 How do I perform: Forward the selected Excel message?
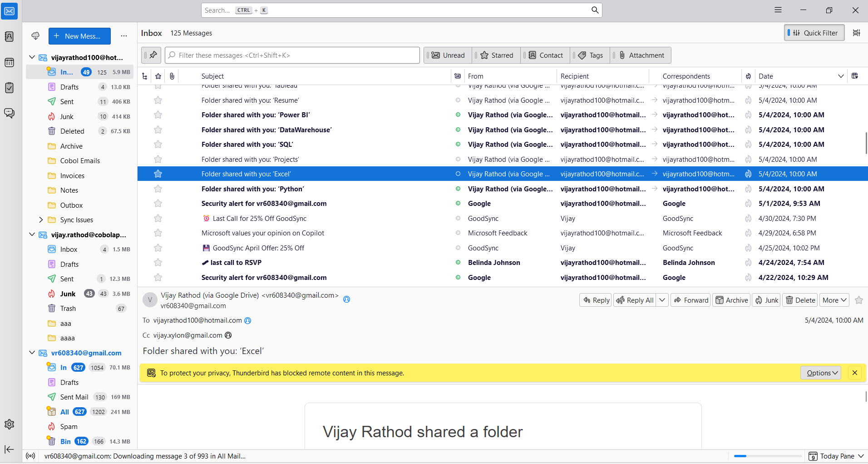point(691,300)
